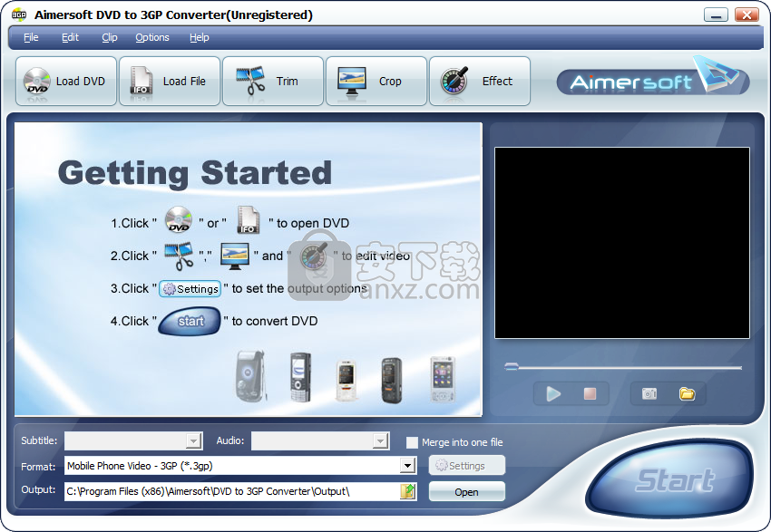Click small start image in step 4

[190, 321]
